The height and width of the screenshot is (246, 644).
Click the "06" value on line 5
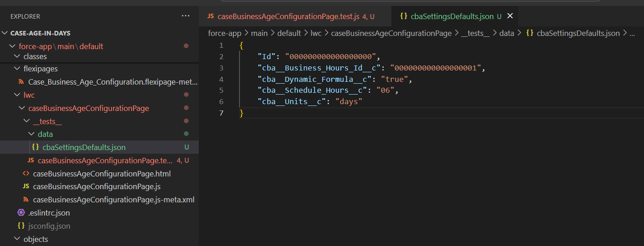pos(385,90)
